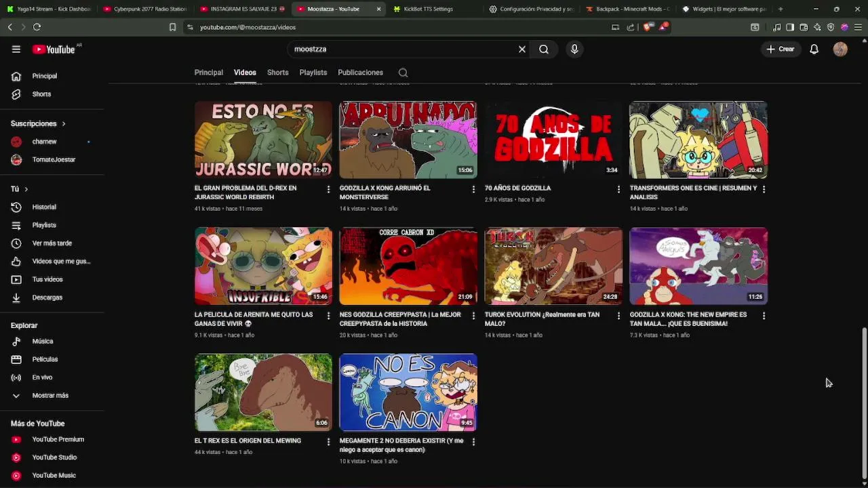Viewport: 868px width, 488px height.
Task: Open options menu for 70 años de Godzilla
Action: click(x=618, y=189)
